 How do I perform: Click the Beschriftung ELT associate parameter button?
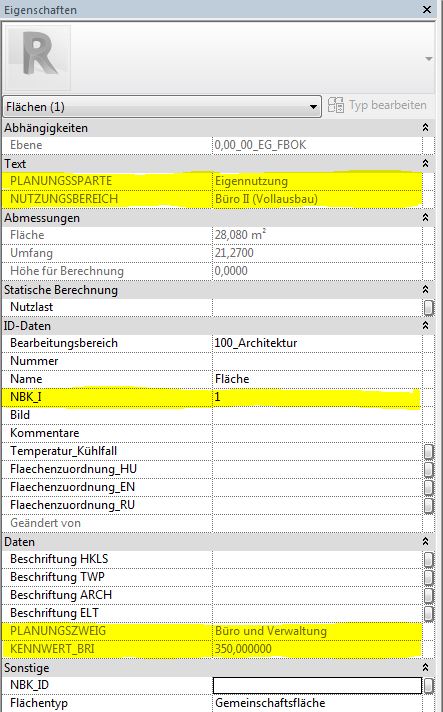[428, 613]
